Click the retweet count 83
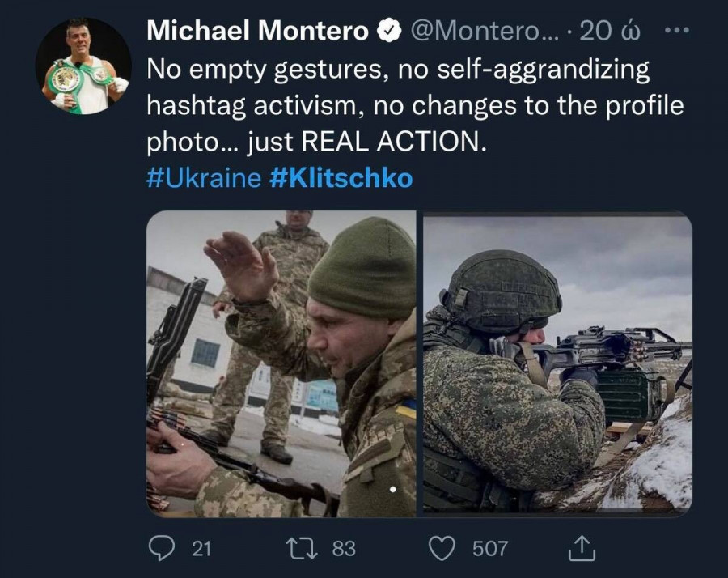Screen dimensions: 728x578 (344, 548)
